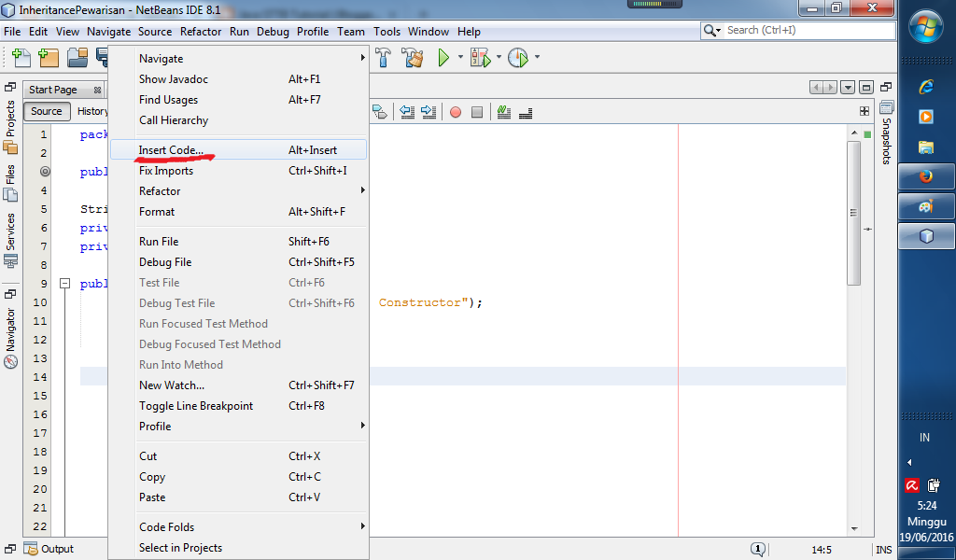The height and width of the screenshot is (560, 956).
Task: Click the scroll documents left arrow
Action: [x=816, y=88]
